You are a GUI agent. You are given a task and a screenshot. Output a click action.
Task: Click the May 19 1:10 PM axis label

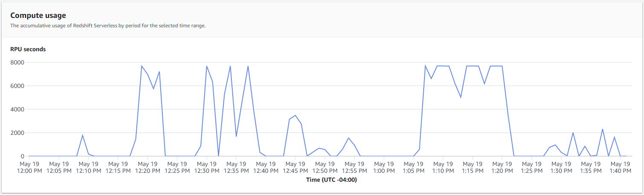[x=443, y=167]
